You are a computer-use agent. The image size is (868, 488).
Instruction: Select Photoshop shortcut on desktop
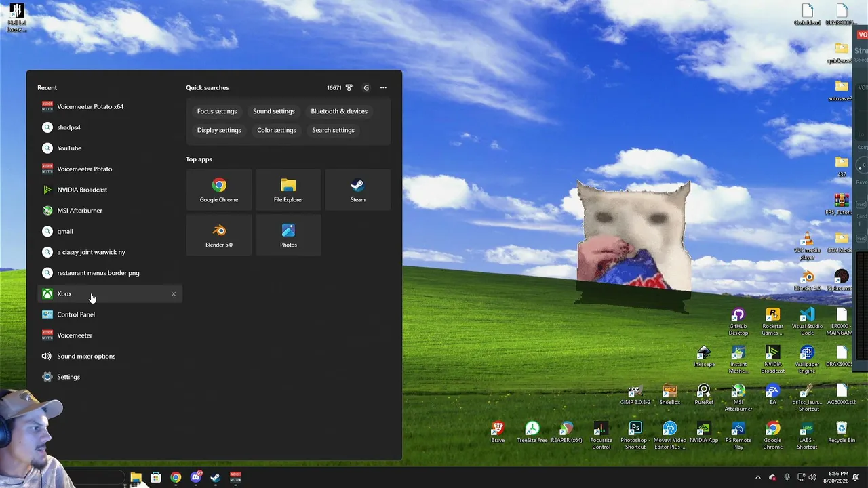[x=635, y=434]
